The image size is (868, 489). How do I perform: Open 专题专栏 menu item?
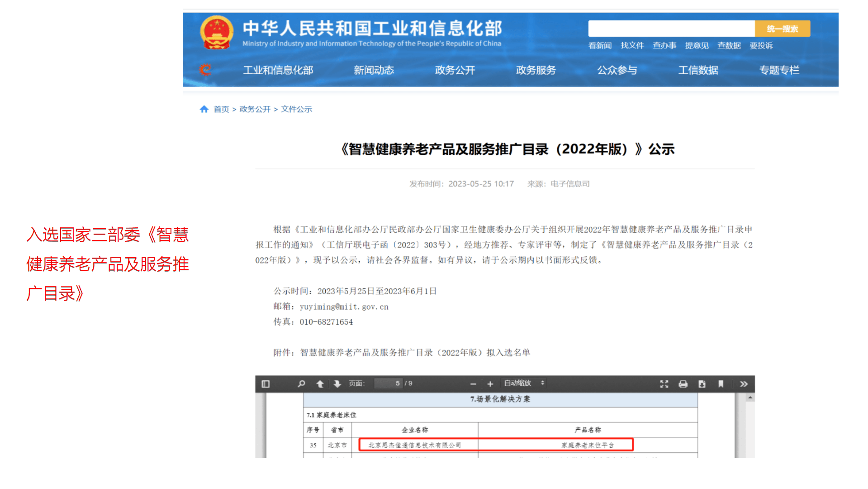coord(779,70)
